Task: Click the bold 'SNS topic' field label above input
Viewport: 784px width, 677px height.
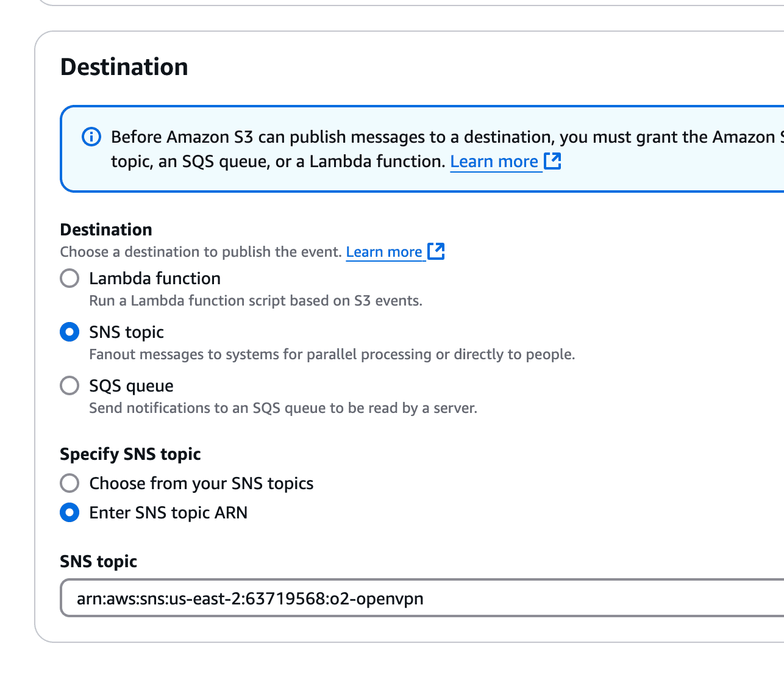Action: click(99, 562)
